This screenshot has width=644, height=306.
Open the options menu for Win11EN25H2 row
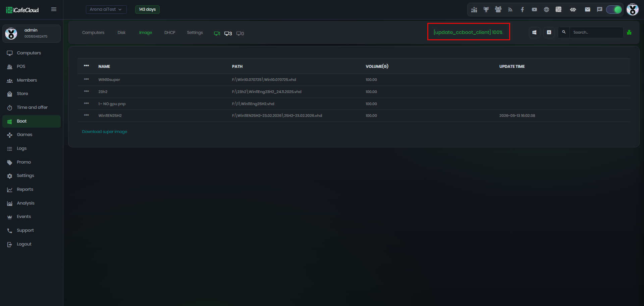coord(87,115)
